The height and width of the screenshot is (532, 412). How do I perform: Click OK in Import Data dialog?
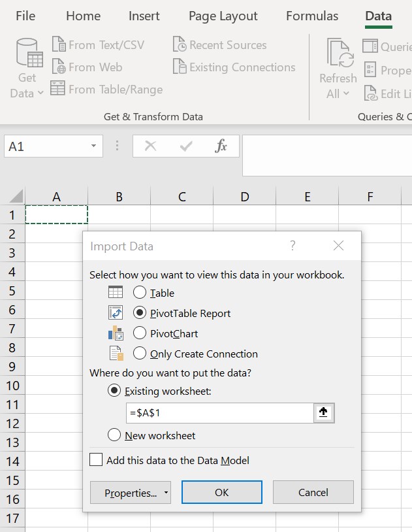(x=222, y=492)
